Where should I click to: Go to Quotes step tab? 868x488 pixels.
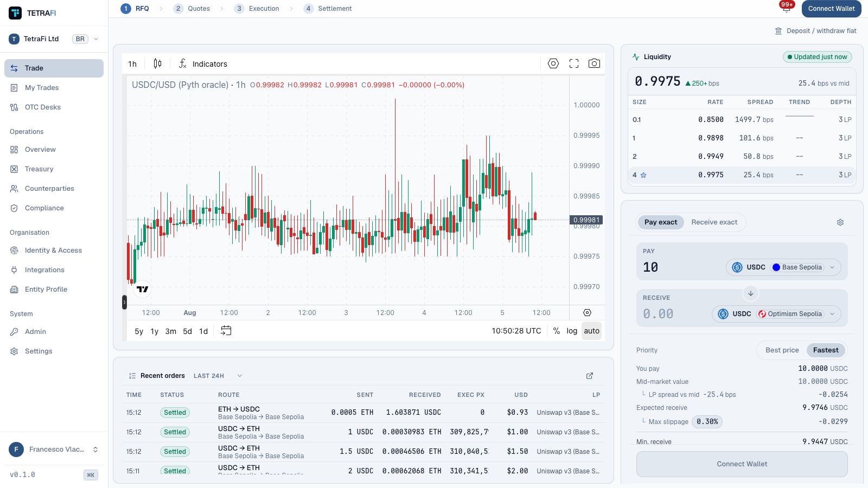192,9
